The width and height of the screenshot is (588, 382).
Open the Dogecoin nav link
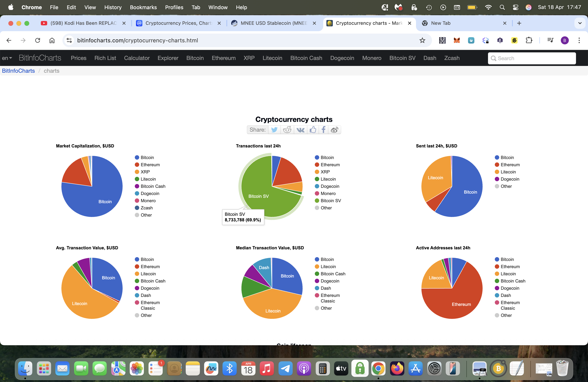click(x=342, y=58)
